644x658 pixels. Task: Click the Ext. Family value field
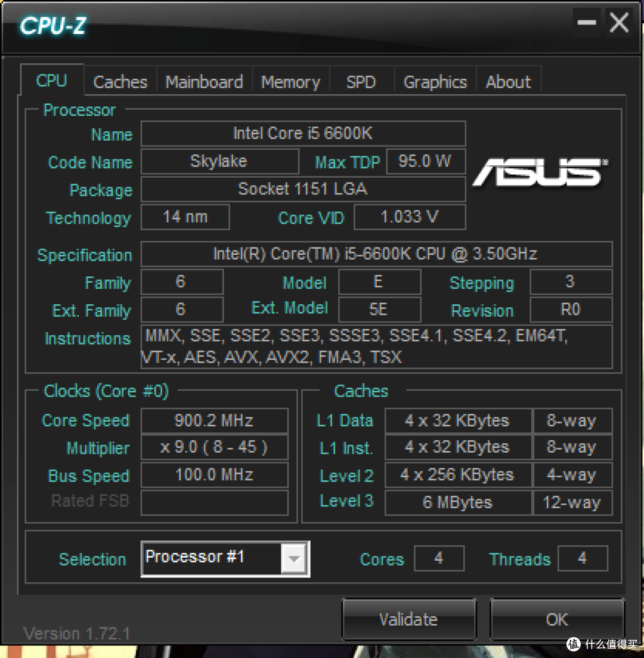(x=182, y=309)
